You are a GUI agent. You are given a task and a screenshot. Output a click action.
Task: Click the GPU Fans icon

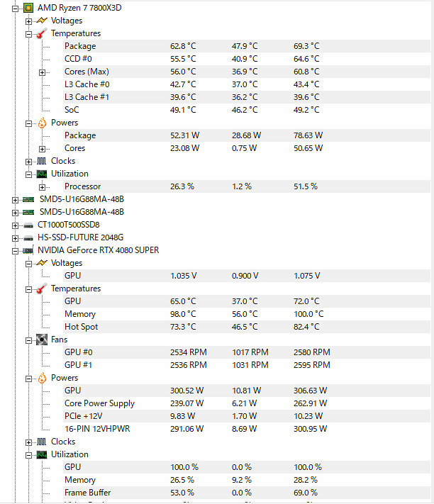[x=42, y=340]
